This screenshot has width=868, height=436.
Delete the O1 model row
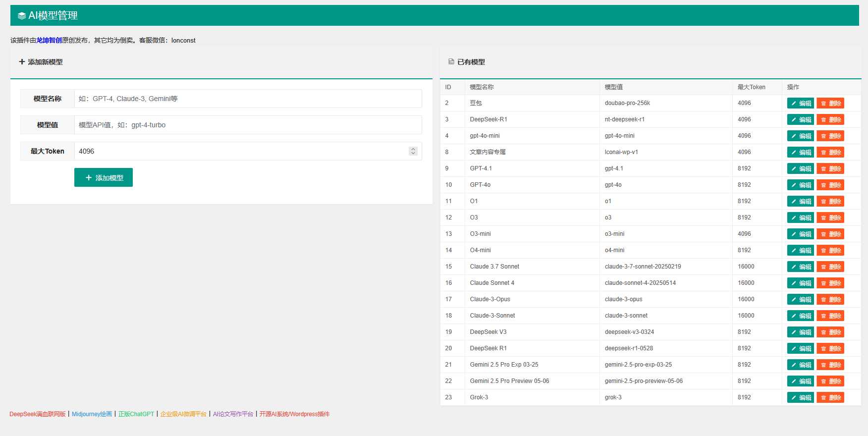pos(830,201)
